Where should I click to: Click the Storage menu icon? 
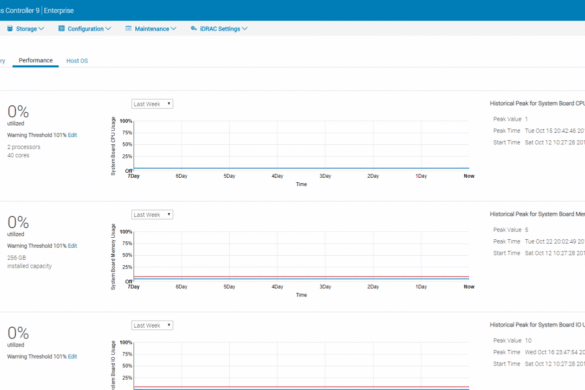click(x=10, y=29)
